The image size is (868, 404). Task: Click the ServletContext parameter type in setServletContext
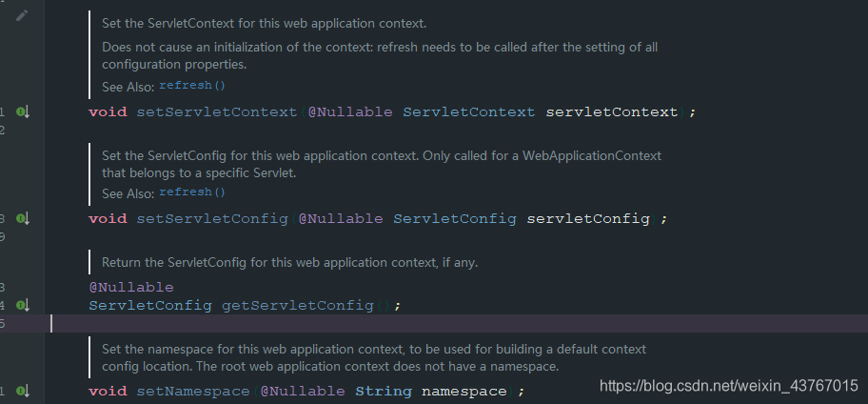tap(469, 111)
